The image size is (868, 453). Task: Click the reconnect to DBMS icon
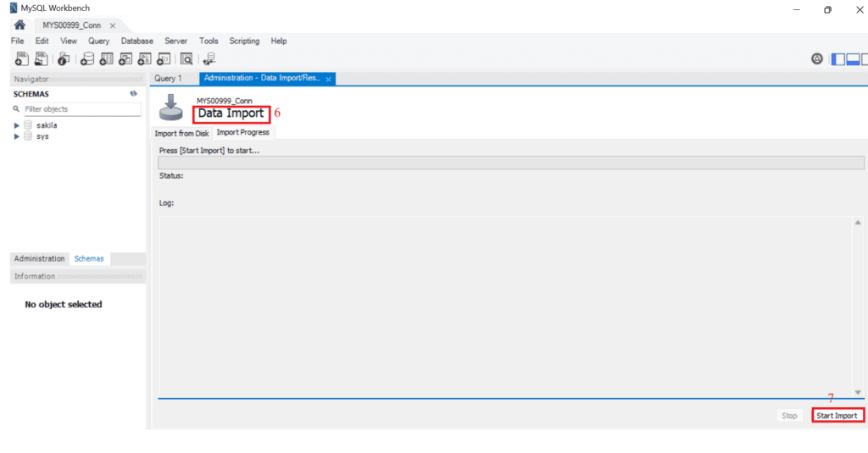click(209, 58)
